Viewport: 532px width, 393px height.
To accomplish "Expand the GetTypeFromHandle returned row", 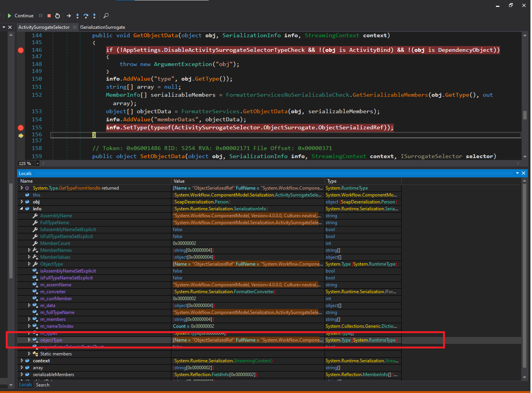I will click(22, 188).
